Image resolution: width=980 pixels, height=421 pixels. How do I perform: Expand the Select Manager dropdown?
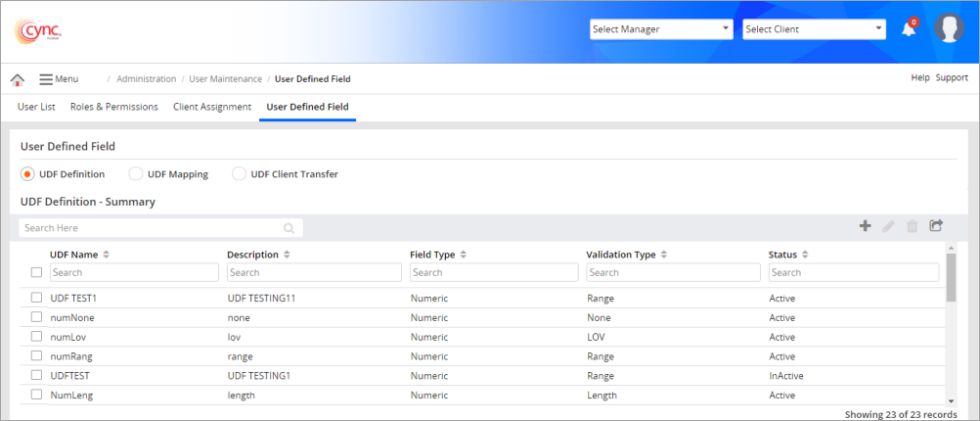(661, 29)
